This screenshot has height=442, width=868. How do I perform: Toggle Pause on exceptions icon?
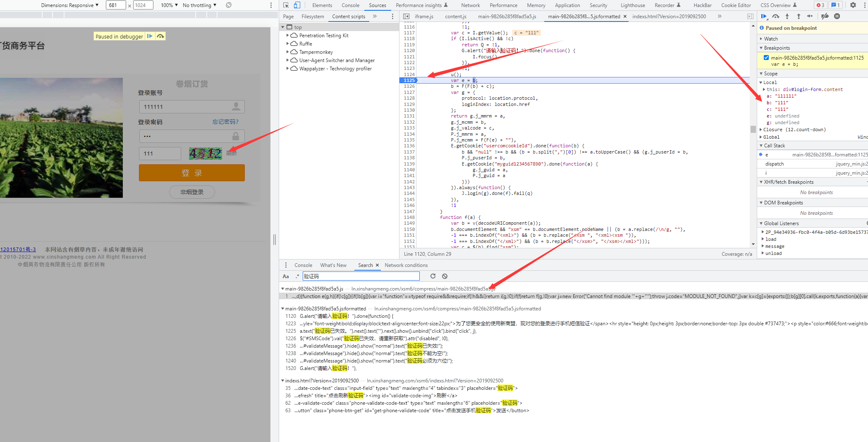837,16
